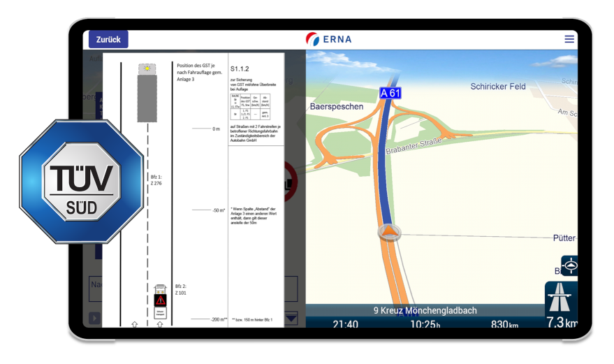Click the Bfz 2: Z 101 label
This screenshot has height=364, width=614.
180,289
